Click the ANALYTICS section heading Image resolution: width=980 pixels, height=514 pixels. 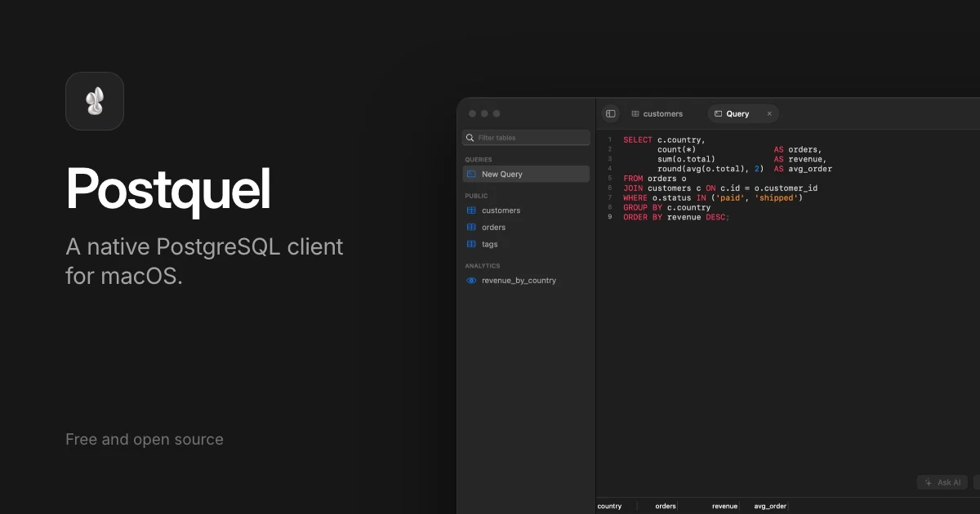483,266
